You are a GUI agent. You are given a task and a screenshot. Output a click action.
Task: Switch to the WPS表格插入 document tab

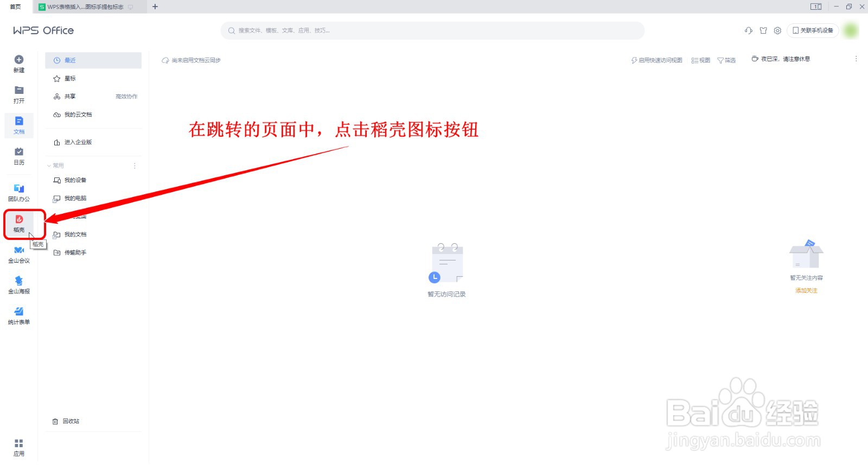tap(90, 7)
